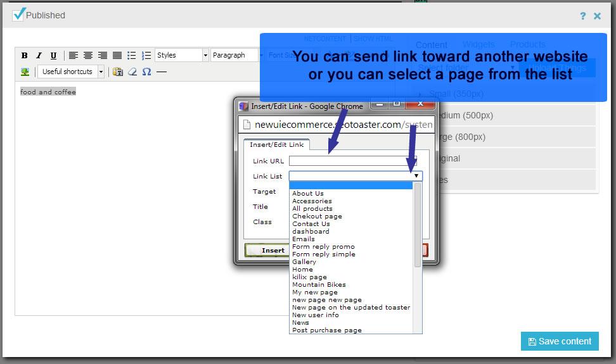Toggle the Published checkbox
Viewport: 616px width, 364px height.
[x=18, y=15]
